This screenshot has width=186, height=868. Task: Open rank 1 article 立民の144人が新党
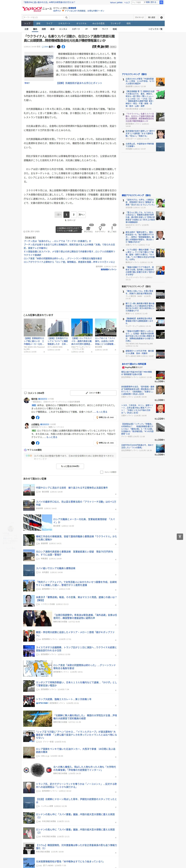[140, 81]
